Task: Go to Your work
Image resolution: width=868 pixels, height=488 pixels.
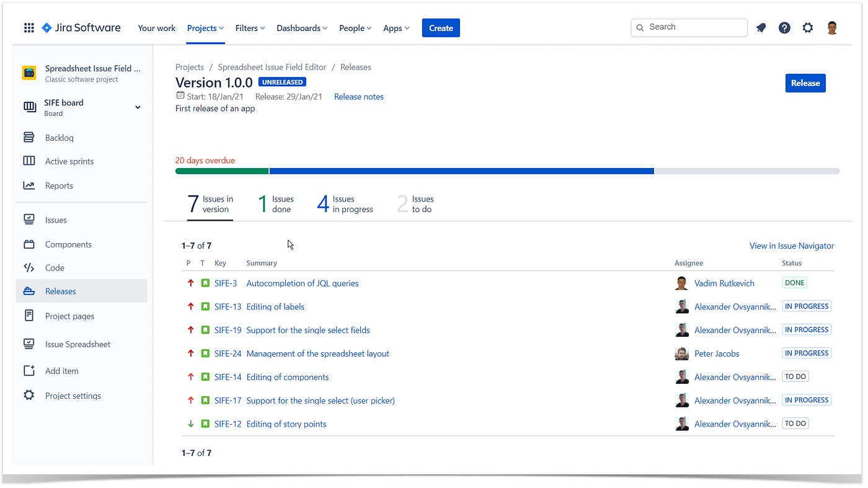Action: pos(157,28)
